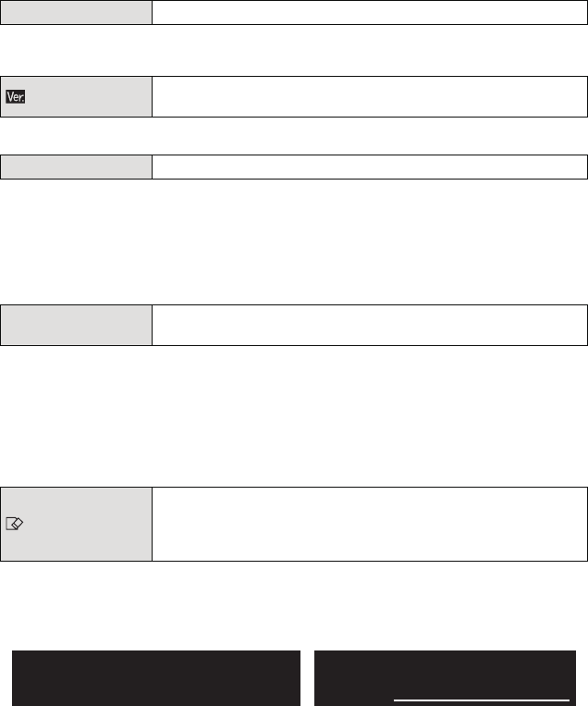This screenshot has height=706, width=588.
Task: Click blank area between eraser row and banners
Action: [x=294, y=606]
